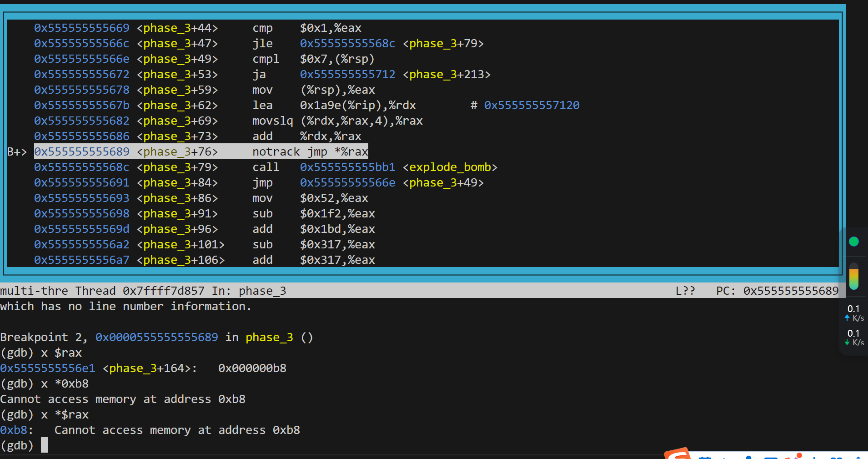
Task: Click the gradient usage meter bar
Action: click(x=854, y=277)
